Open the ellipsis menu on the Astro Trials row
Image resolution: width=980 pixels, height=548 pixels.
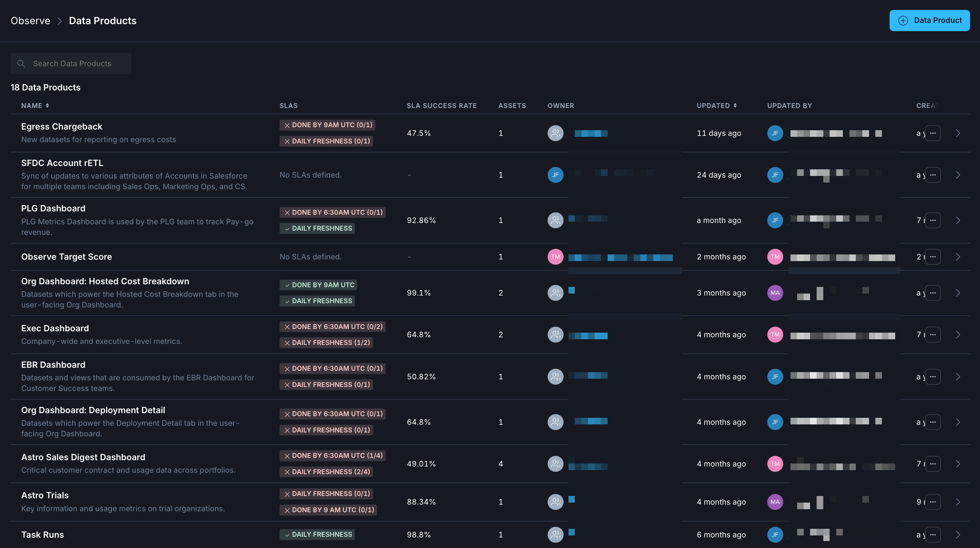(x=933, y=502)
